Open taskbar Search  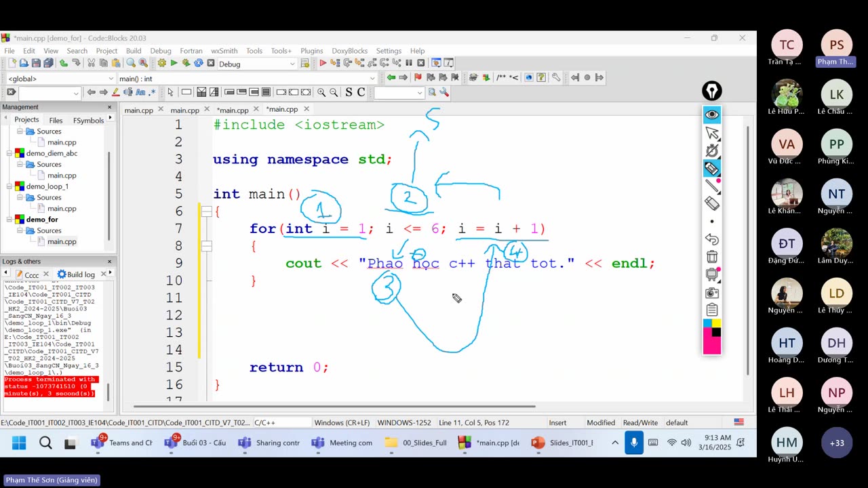pos(45,443)
